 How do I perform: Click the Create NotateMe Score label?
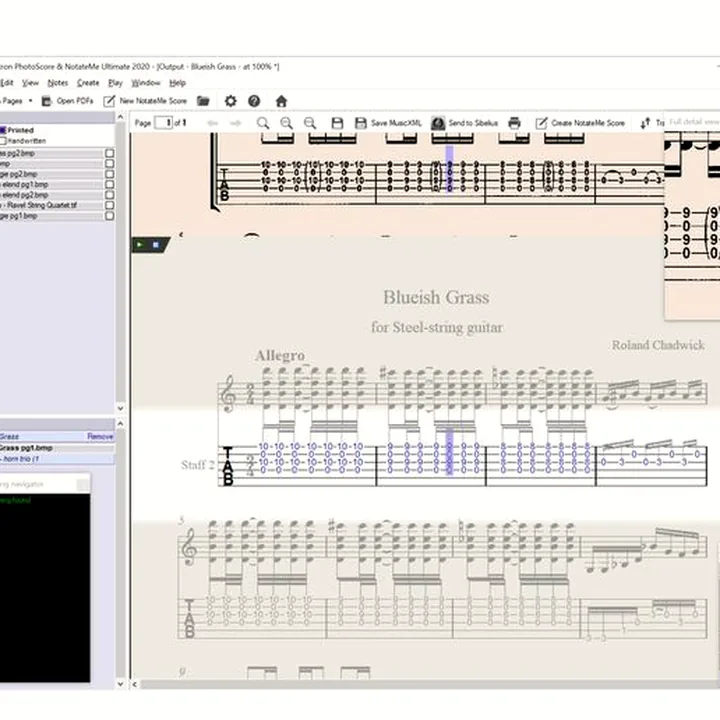coord(588,123)
